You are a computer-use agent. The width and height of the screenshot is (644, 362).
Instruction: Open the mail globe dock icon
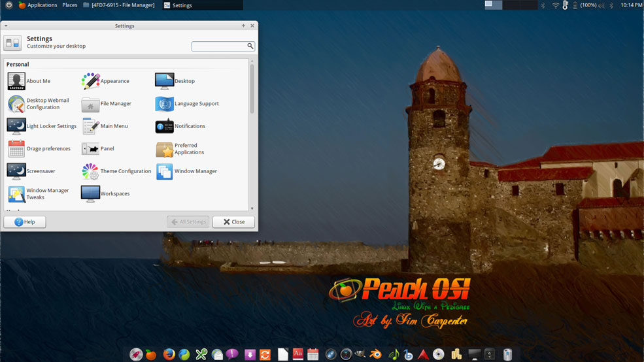coord(217,354)
